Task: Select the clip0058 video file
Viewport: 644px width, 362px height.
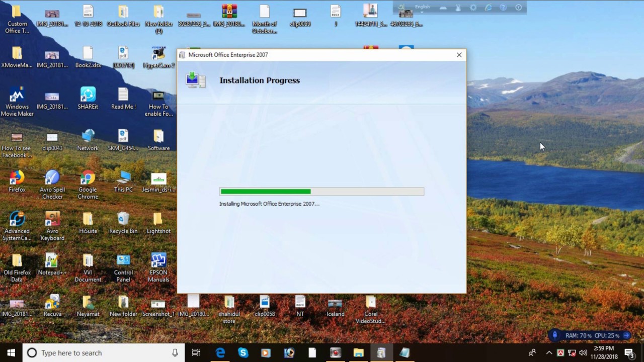Action: pos(265,306)
